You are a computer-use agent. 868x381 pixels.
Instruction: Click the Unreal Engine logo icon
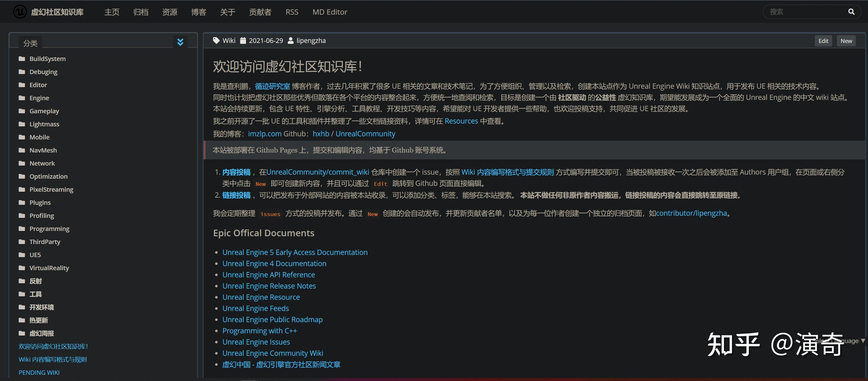[x=20, y=12]
